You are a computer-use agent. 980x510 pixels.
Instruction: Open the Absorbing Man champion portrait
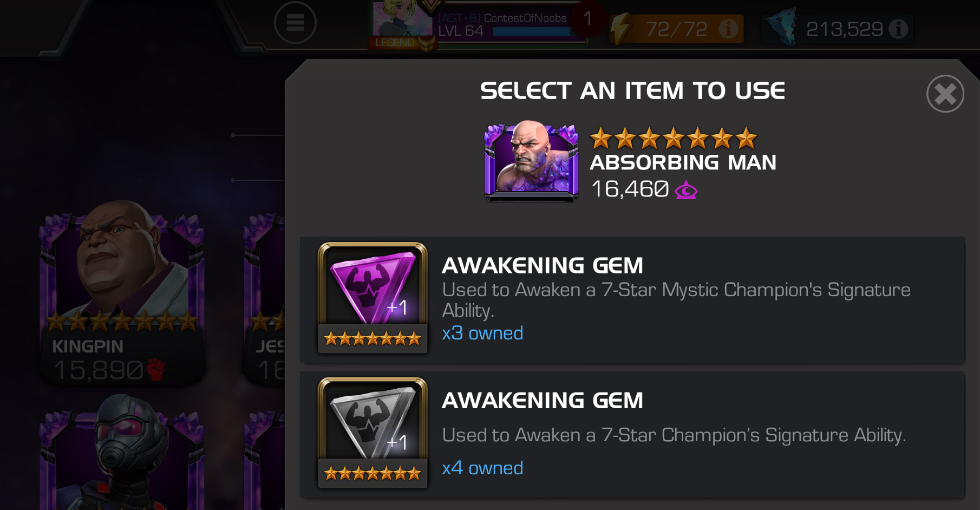click(x=531, y=161)
